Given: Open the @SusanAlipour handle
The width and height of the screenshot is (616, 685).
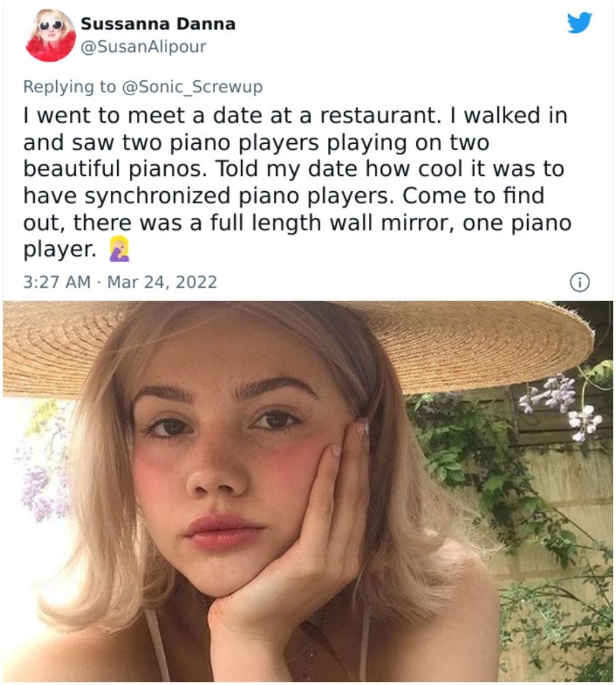Looking at the screenshot, I should point(143,47).
